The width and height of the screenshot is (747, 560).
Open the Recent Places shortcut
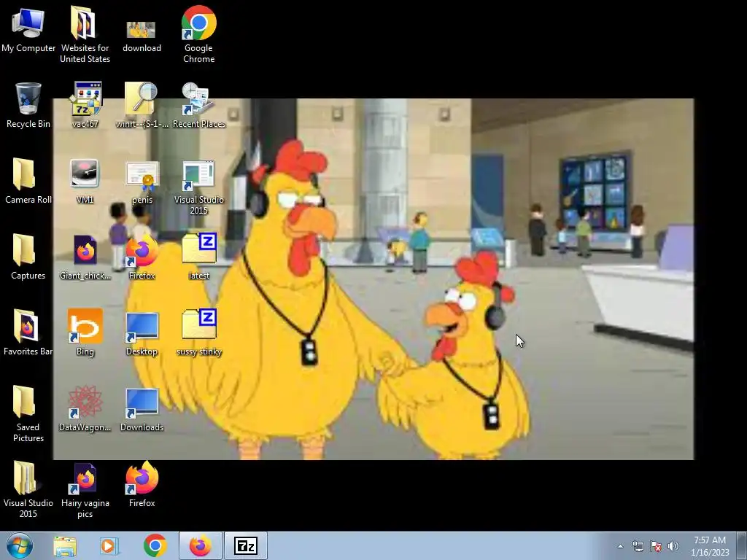pos(198,105)
